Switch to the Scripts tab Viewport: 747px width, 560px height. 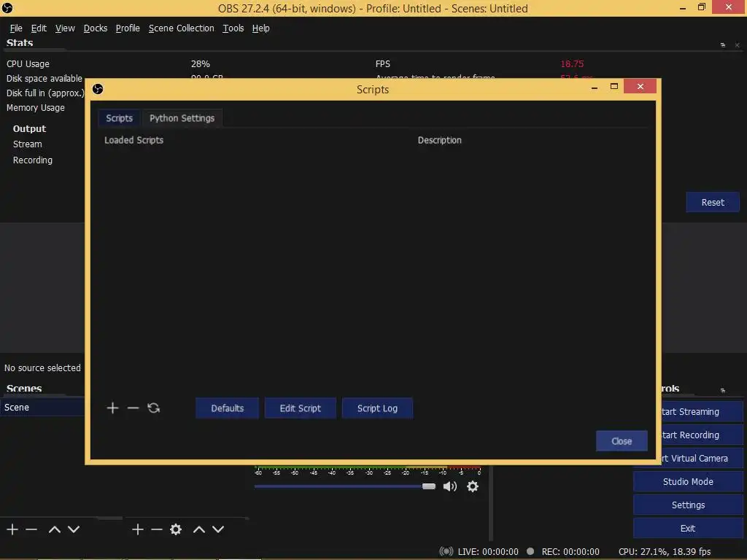point(119,118)
